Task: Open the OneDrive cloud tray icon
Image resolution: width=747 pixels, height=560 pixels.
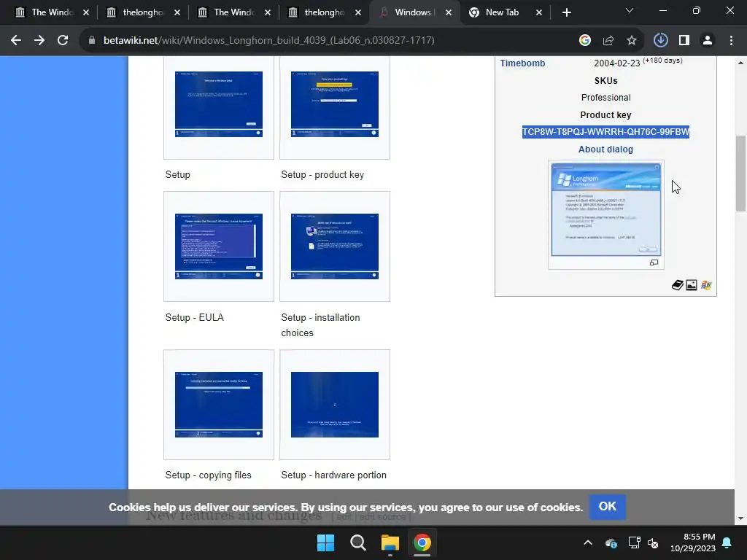Action: pos(611,542)
